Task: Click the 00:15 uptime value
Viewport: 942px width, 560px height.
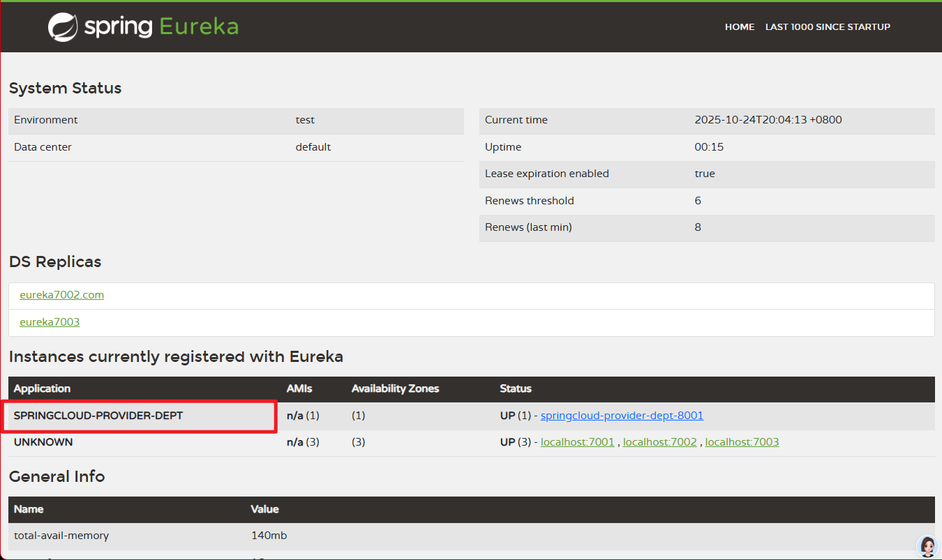Action: (x=709, y=147)
